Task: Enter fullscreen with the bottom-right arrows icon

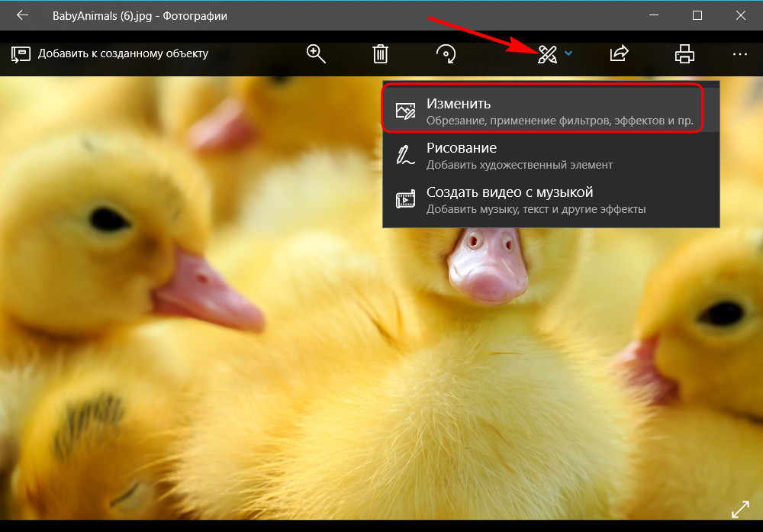Action: tap(740, 509)
